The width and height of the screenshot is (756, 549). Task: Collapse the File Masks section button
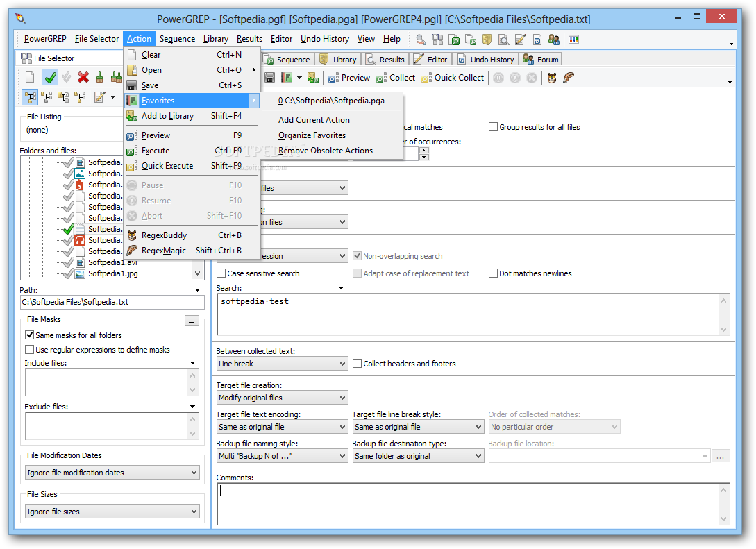point(192,321)
